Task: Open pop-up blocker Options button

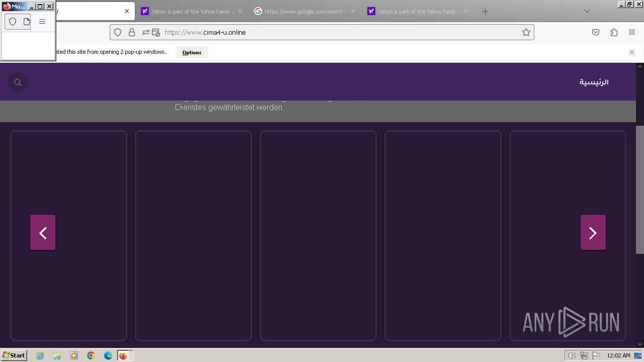Action: coord(192,52)
